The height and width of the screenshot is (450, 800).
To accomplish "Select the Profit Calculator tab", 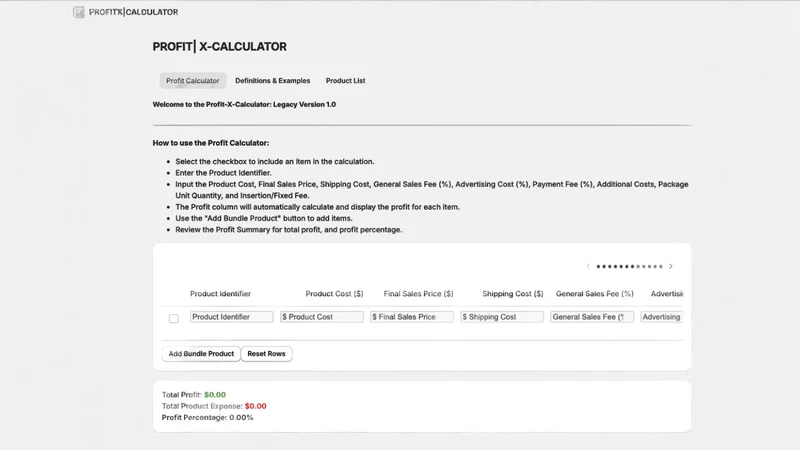I will pos(192,81).
